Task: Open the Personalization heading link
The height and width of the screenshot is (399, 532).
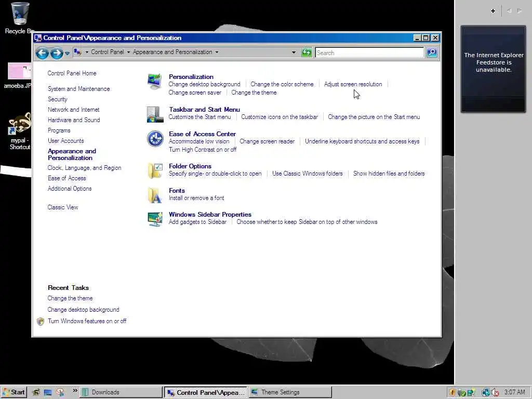Action: (x=191, y=77)
